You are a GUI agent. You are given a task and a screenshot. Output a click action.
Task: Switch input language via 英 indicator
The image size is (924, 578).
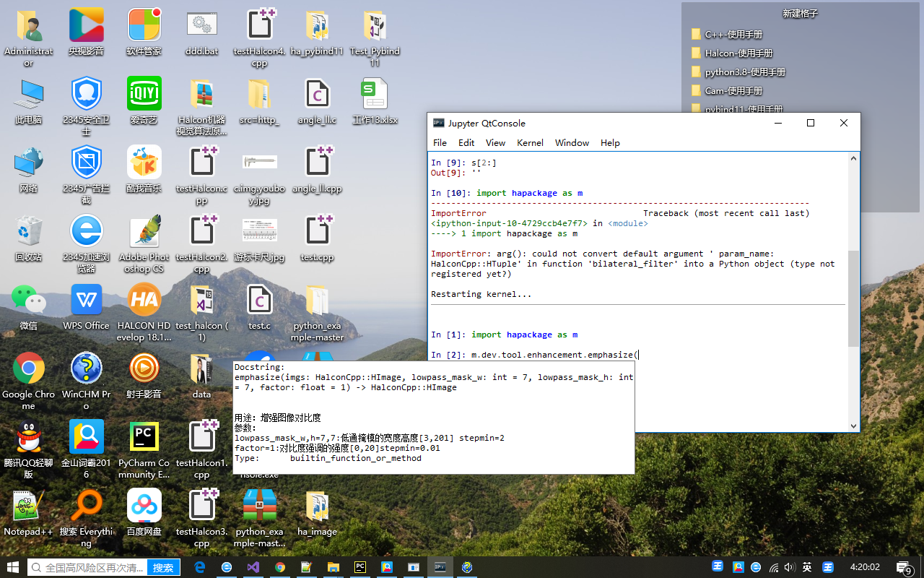(x=806, y=567)
